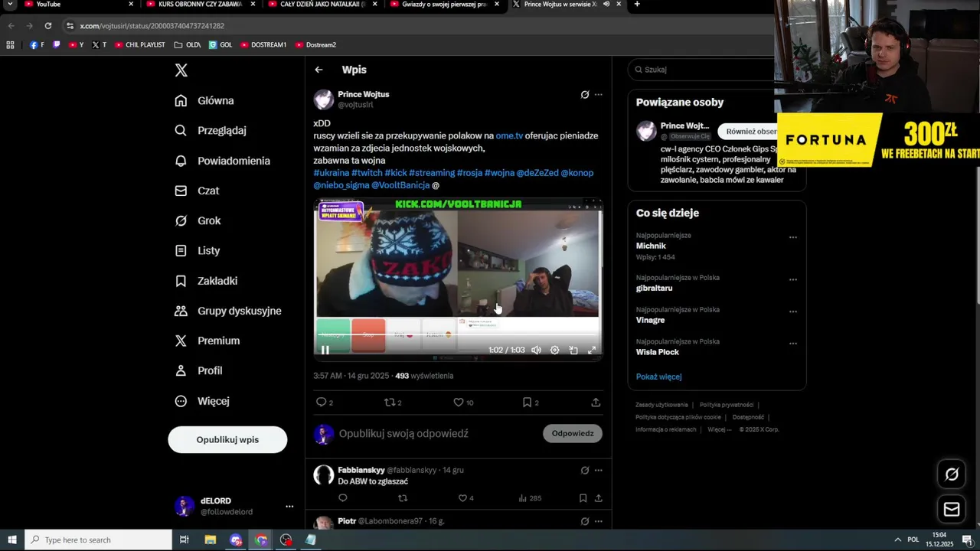This screenshot has width=980, height=551.
Task: Expand the Więcej menu in sidebar
Action: click(202, 401)
